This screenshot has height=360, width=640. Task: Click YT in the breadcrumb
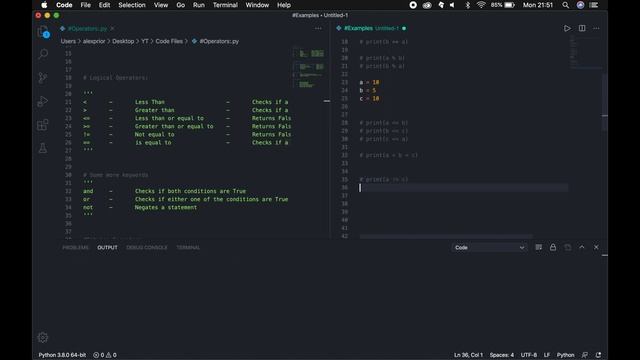click(145, 41)
